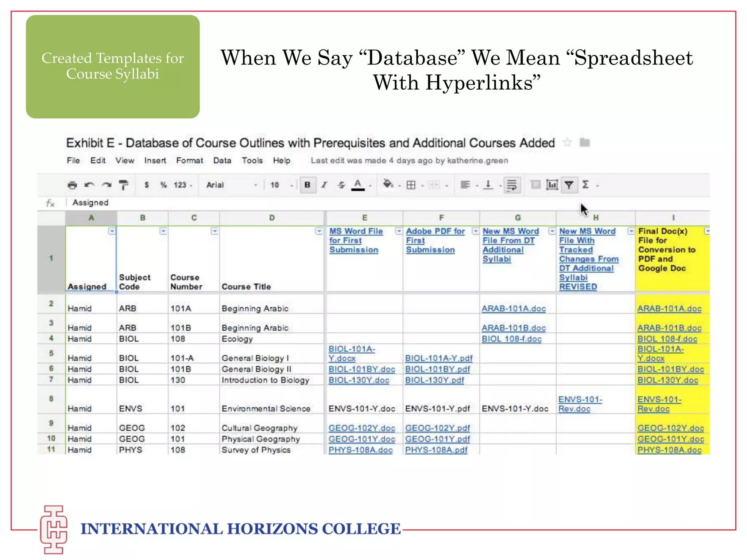Open the File menu
Viewport: 747px width, 560px height.
(73, 160)
